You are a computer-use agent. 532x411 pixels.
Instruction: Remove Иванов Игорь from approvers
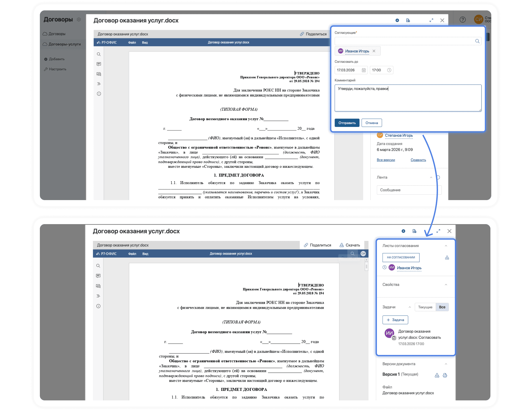pyautogui.click(x=374, y=51)
